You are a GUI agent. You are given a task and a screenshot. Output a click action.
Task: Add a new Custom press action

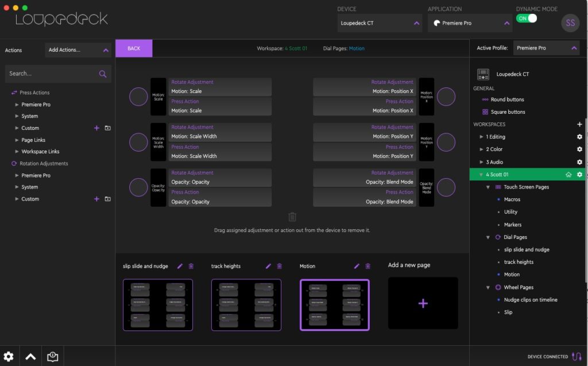[96, 128]
